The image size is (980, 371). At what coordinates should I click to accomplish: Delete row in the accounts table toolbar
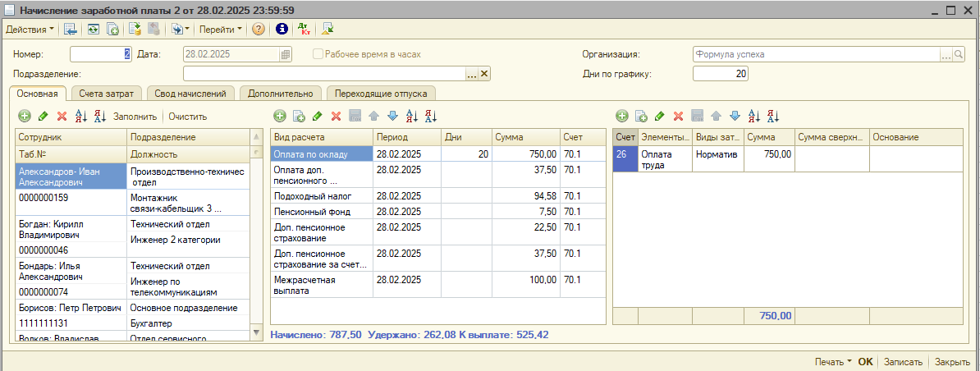(x=678, y=117)
